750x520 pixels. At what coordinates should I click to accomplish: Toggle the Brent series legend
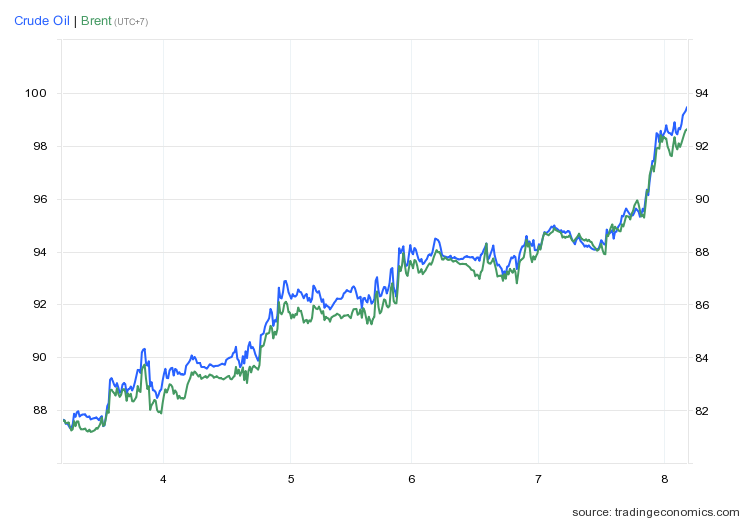[96, 20]
